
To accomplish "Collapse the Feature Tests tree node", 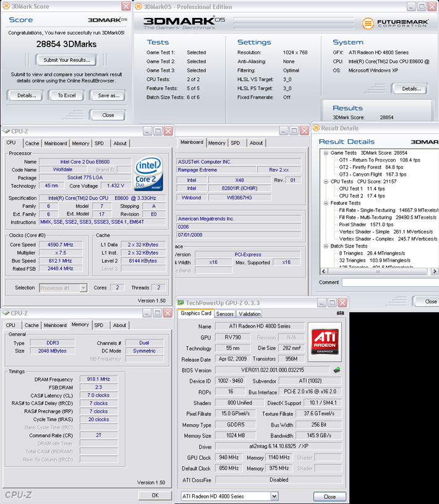I will click(326, 203).
